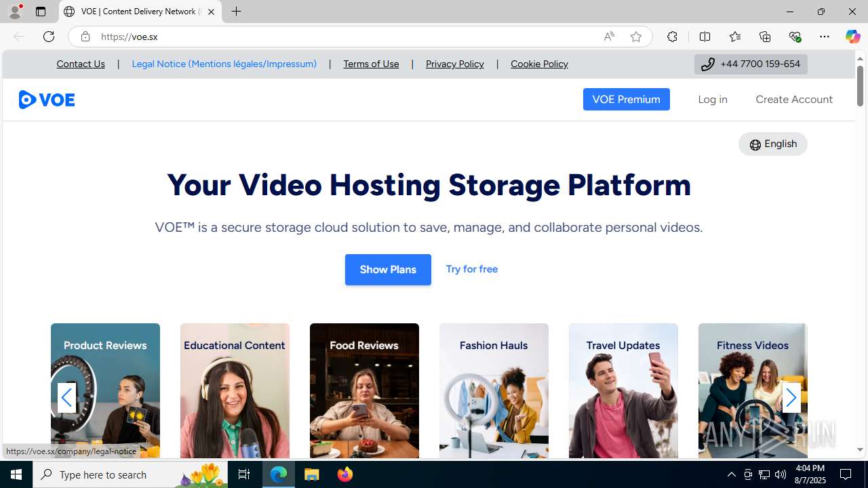
Task: View site information padlock icon
Action: [85, 37]
